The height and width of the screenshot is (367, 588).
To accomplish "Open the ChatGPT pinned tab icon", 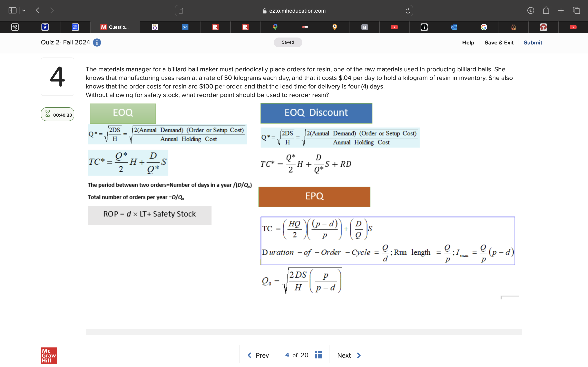I will (x=14, y=27).
